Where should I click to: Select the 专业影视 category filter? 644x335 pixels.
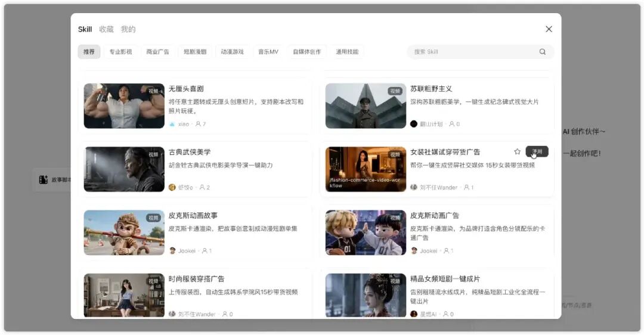120,52
